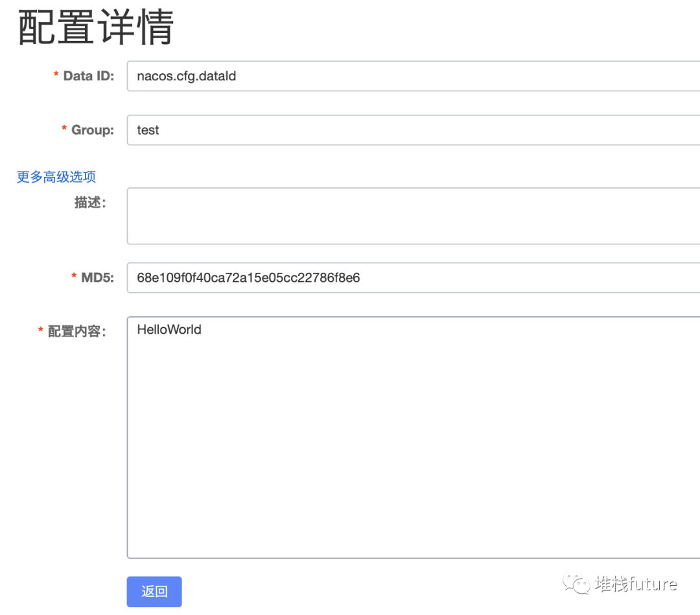Click the HelloWorld text in config content
The height and width of the screenshot is (615, 700).
[169, 329]
